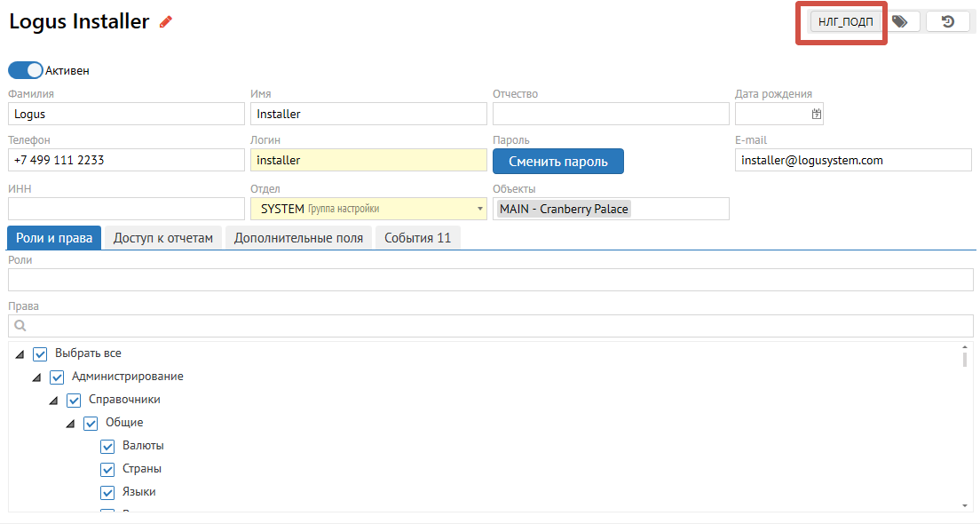Toggle the Выбрать все checkbox
Screen dimensions: 980x524
pyautogui.click(x=40, y=353)
